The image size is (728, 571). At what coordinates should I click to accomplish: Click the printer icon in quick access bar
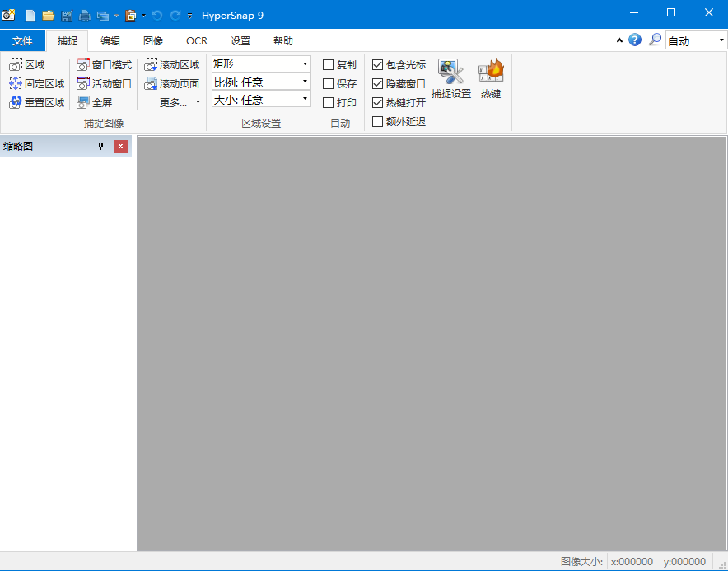click(x=85, y=16)
